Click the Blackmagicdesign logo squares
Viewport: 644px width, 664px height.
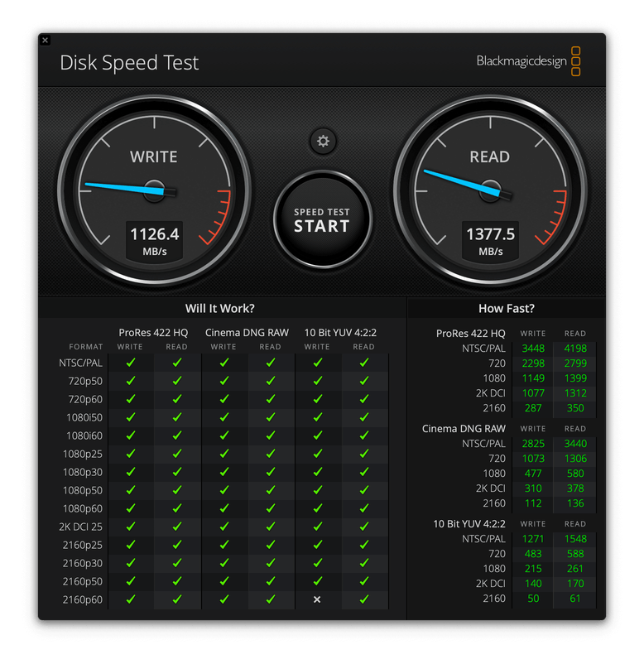pos(576,61)
